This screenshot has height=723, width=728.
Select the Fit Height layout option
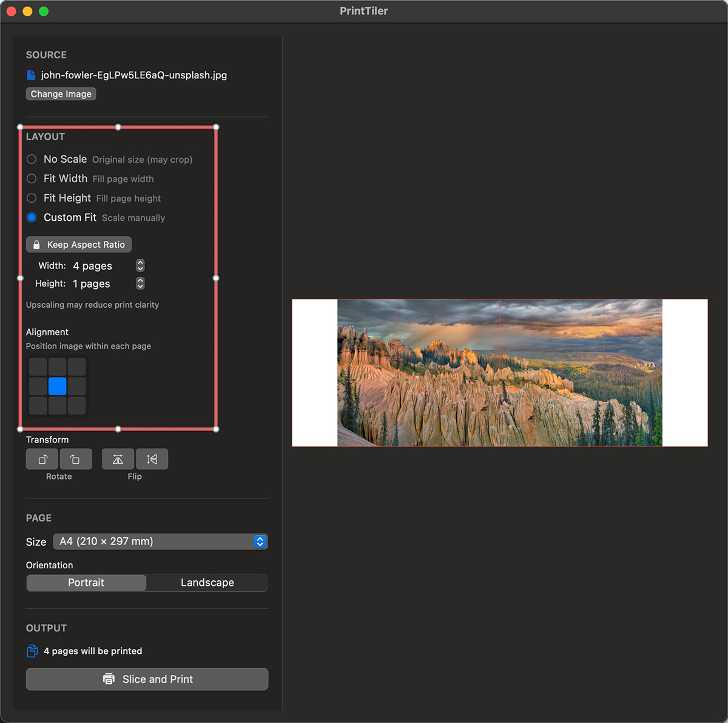click(x=32, y=198)
